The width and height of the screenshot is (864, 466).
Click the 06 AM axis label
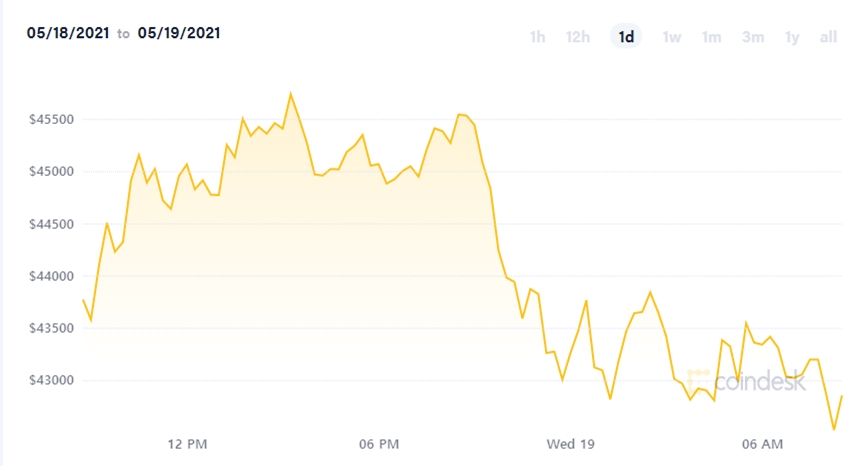pyautogui.click(x=764, y=443)
